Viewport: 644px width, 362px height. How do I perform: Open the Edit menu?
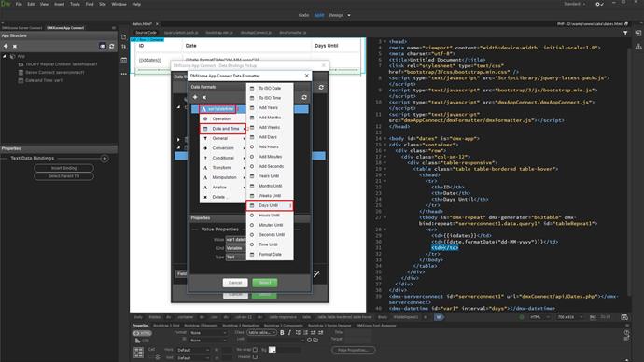[31, 4]
